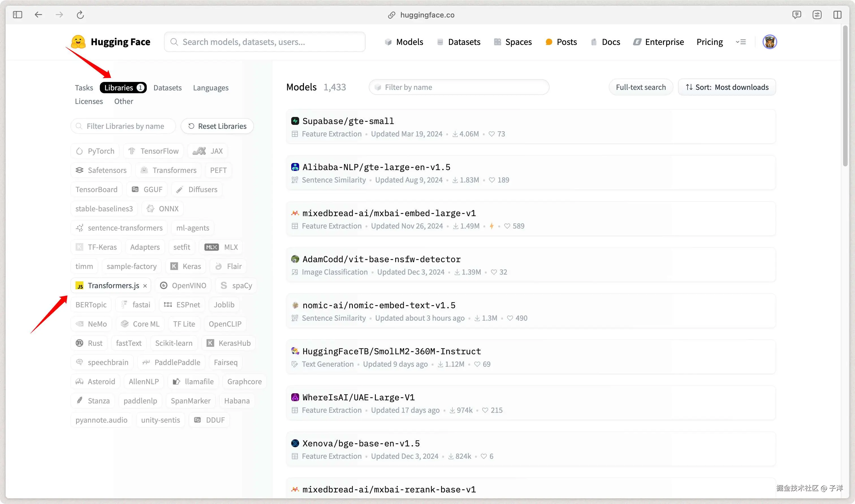This screenshot has width=855, height=504.
Task: Click the Xenova avatar icon
Action: (x=295, y=443)
